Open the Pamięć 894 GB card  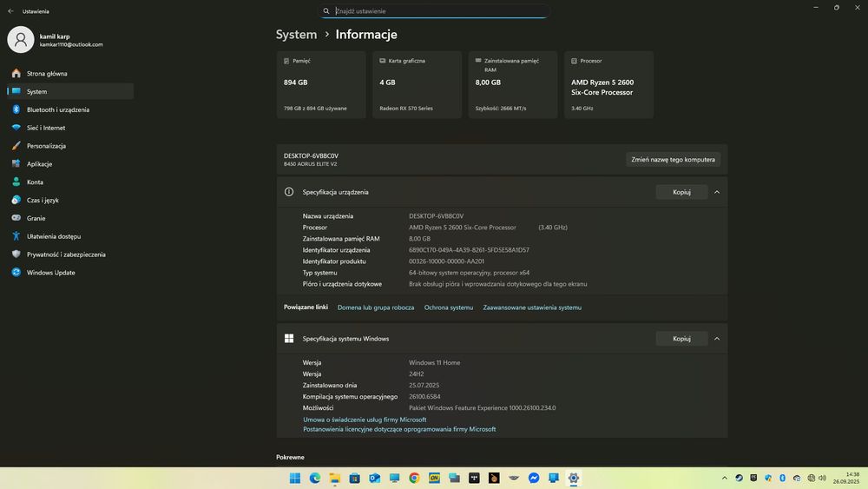tap(321, 85)
